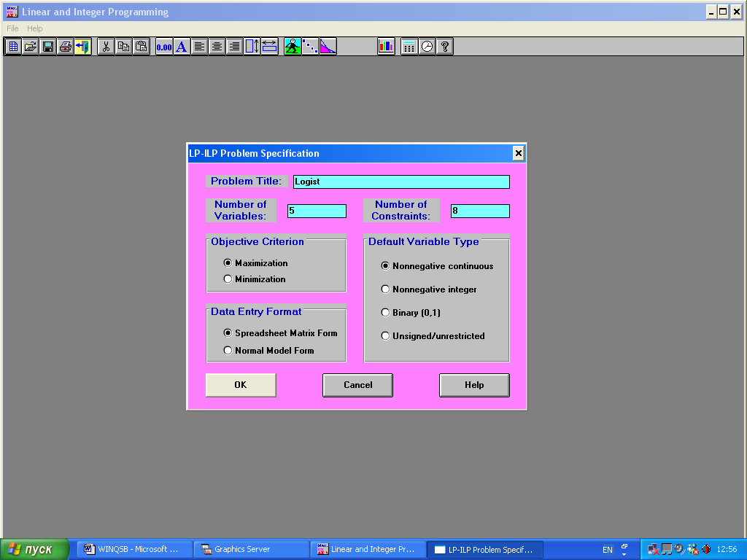
Task: Open the calculator icon
Action: point(409,47)
